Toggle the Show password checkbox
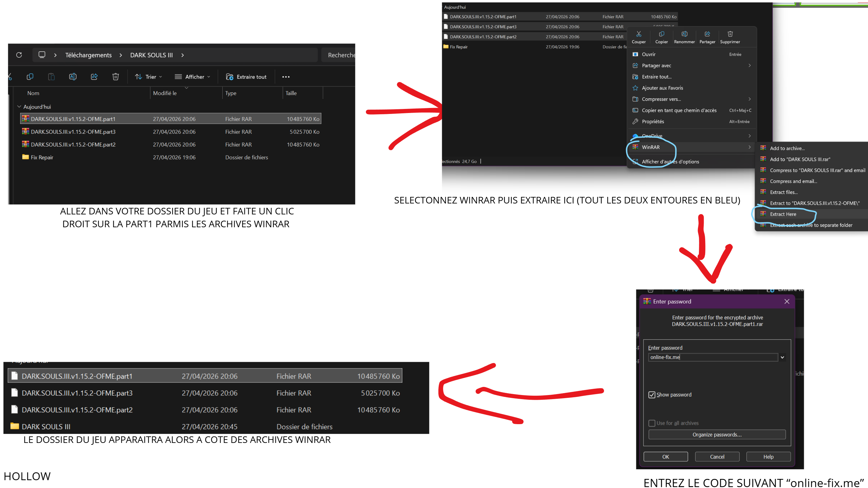Viewport: 868px width, 488px height. [x=652, y=395]
